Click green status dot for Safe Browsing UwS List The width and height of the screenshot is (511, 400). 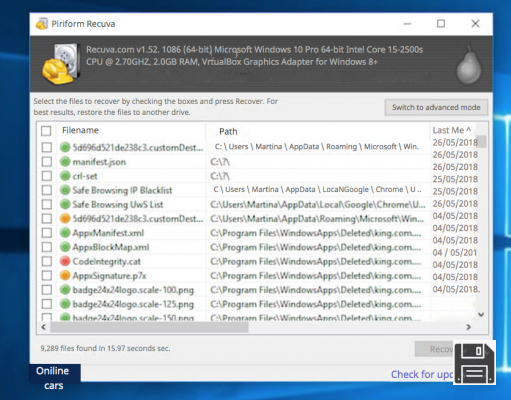click(65, 204)
